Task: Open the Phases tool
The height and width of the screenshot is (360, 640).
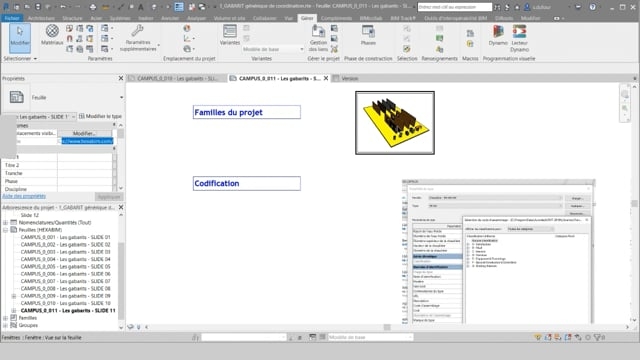Action: (368, 35)
